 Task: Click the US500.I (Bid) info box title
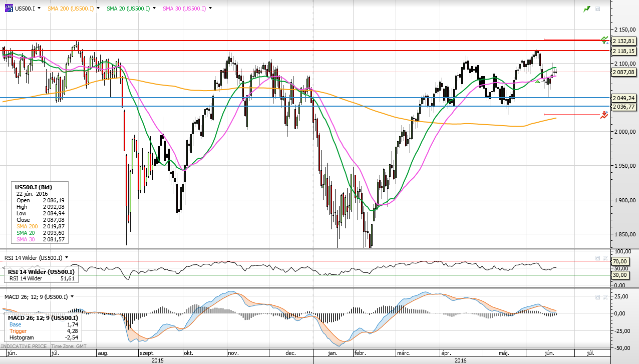pyautogui.click(x=33, y=187)
